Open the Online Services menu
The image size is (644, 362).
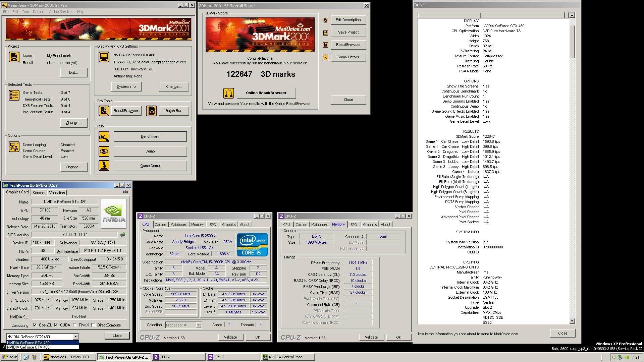[61, 12]
